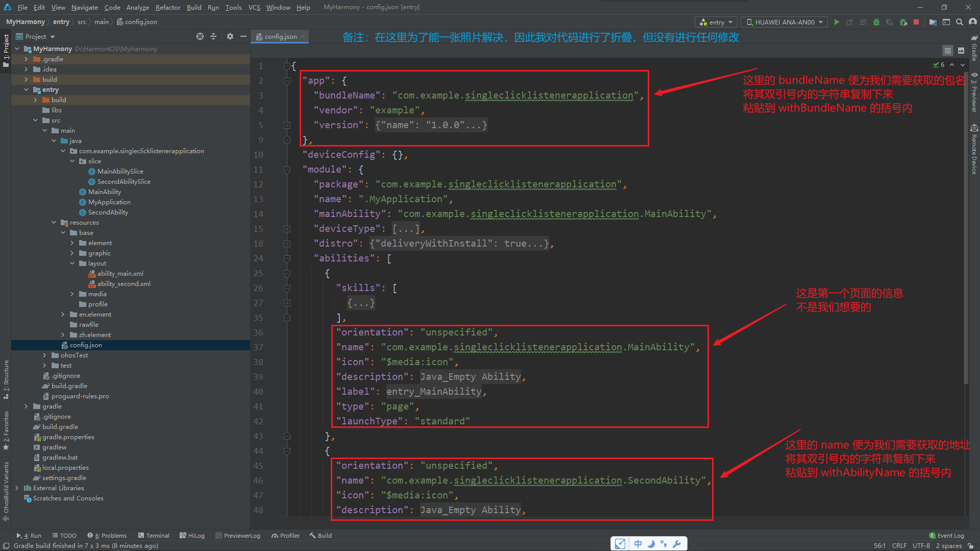Click the Event Log button

[946, 536]
